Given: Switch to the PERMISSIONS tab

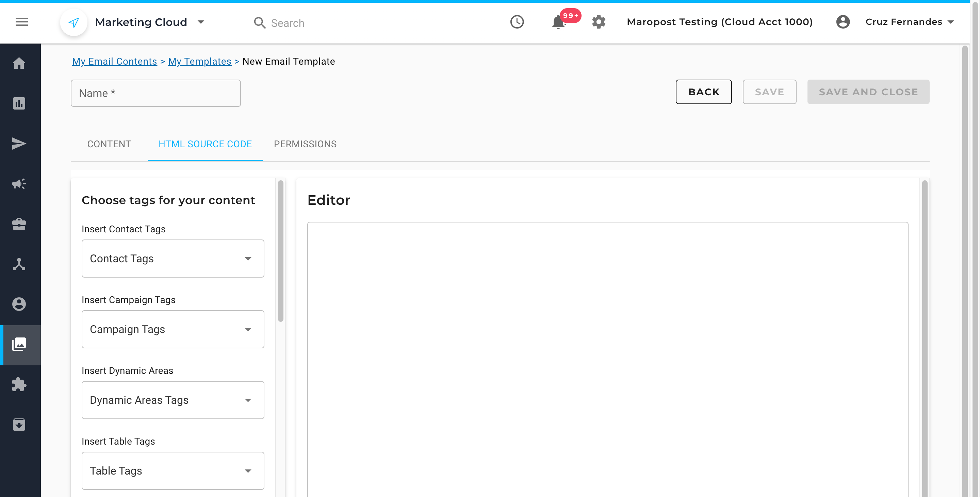Looking at the screenshot, I should 305,144.
